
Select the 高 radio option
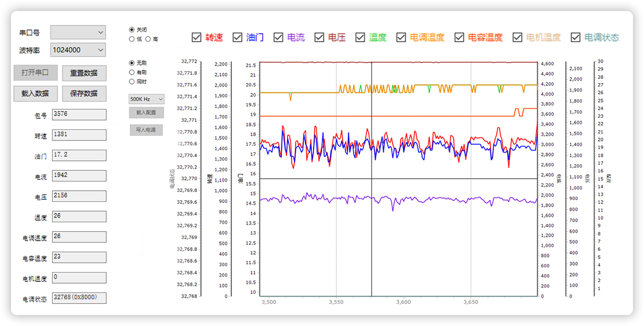point(148,39)
